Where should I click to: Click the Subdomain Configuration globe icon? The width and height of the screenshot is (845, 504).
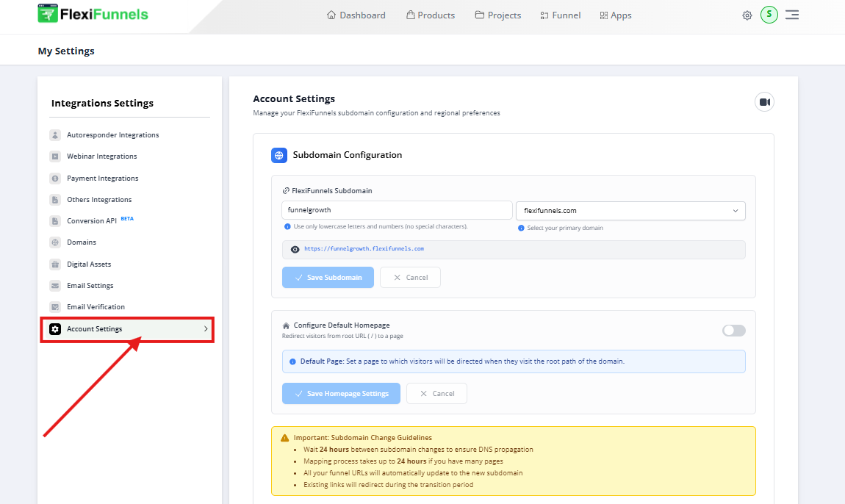tap(279, 155)
